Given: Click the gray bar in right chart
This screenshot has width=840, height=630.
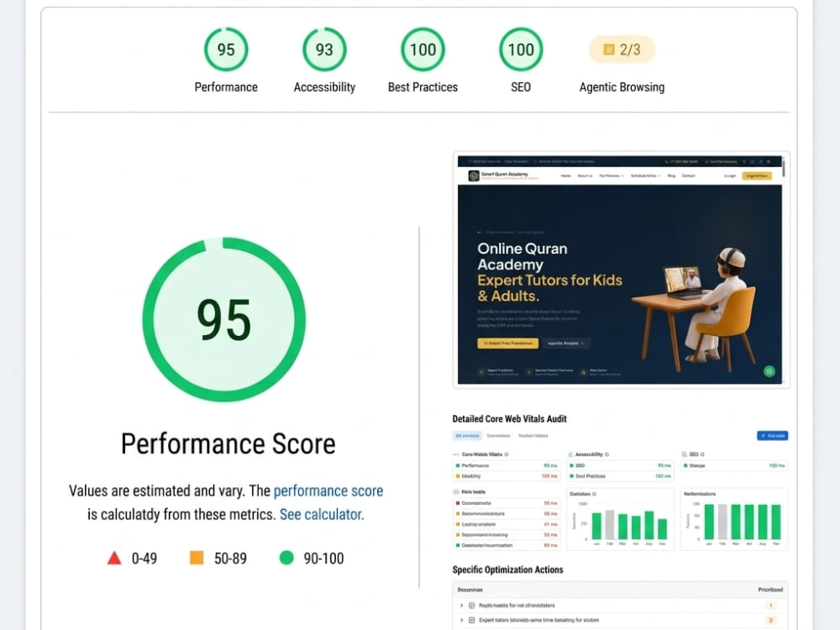Looking at the screenshot, I should click(722, 522).
